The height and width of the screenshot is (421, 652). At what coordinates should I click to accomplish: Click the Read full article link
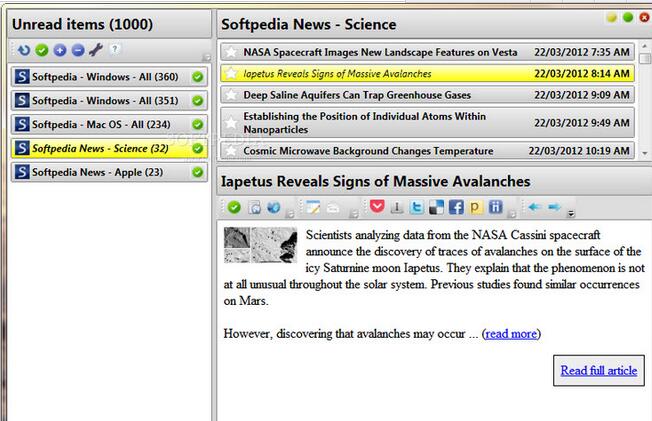[598, 370]
